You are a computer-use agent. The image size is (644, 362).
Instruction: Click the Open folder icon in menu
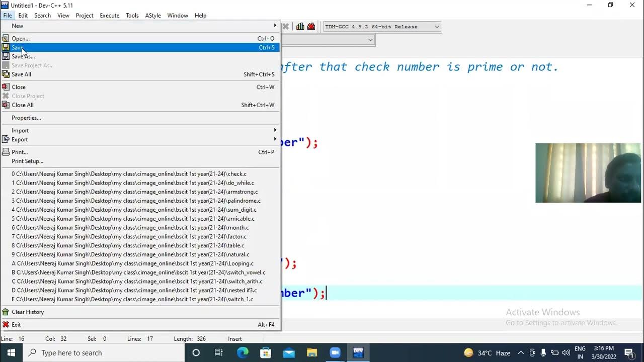tap(6, 38)
